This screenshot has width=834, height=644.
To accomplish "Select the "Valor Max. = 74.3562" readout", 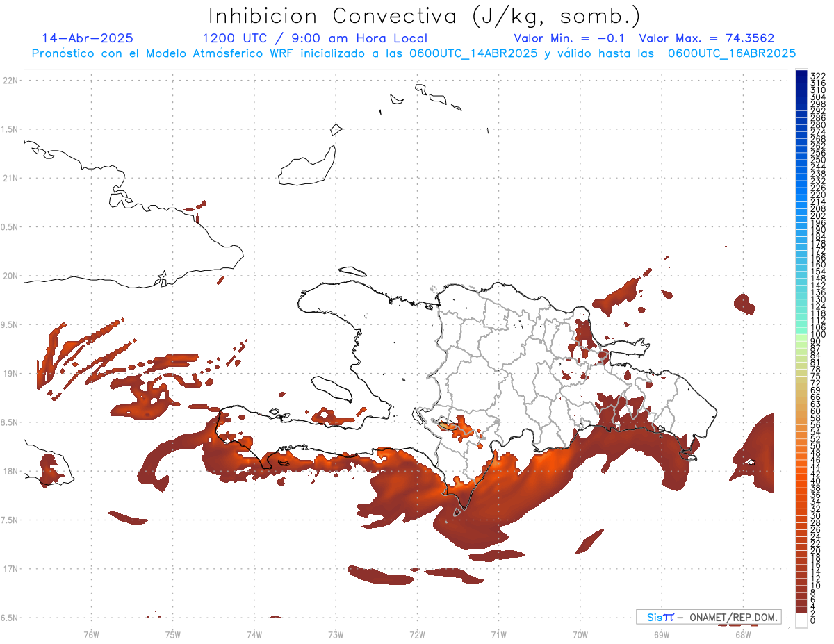I will pos(707,38).
